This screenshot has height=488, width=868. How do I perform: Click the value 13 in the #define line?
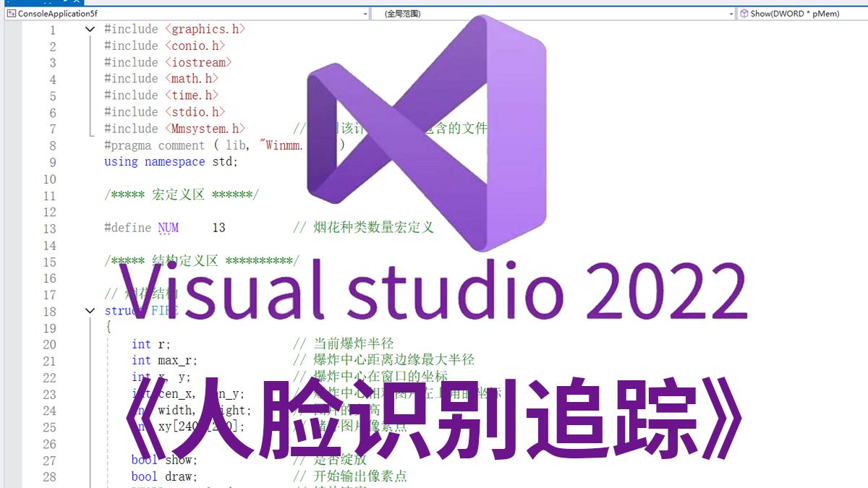click(218, 228)
